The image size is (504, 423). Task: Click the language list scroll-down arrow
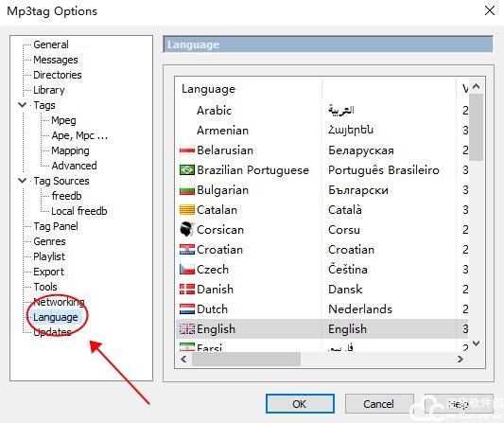click(477, 344)
